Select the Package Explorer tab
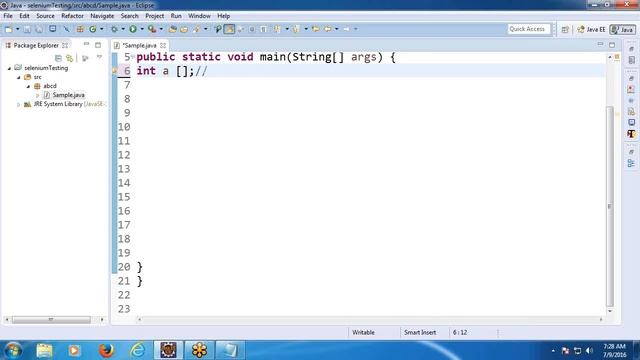This screenshot has width=640, height=360. click(x=36, y=45)
